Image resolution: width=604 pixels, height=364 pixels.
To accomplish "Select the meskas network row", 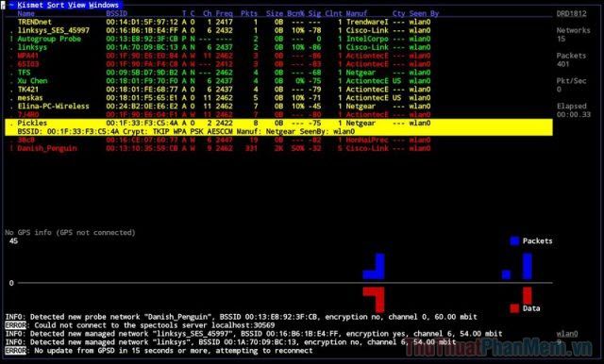I will tap(279, 98).
